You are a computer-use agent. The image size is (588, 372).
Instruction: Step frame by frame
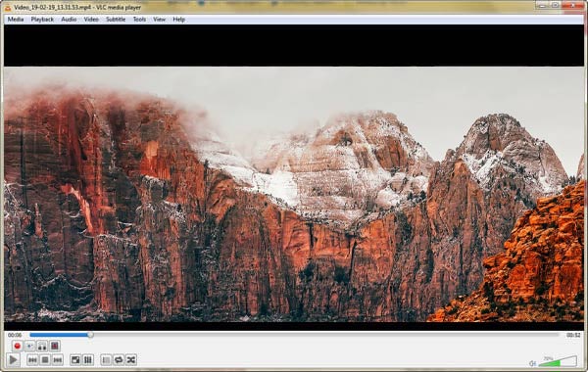[55, 346]
